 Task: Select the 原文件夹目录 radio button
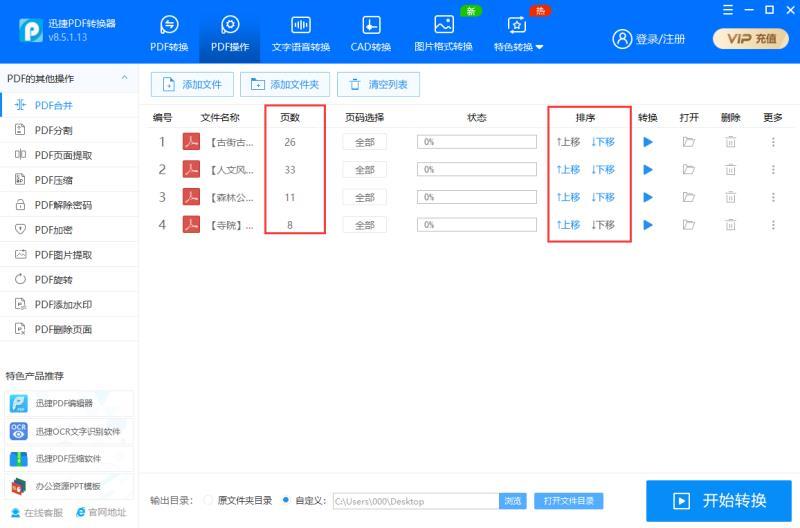[208, 500]
